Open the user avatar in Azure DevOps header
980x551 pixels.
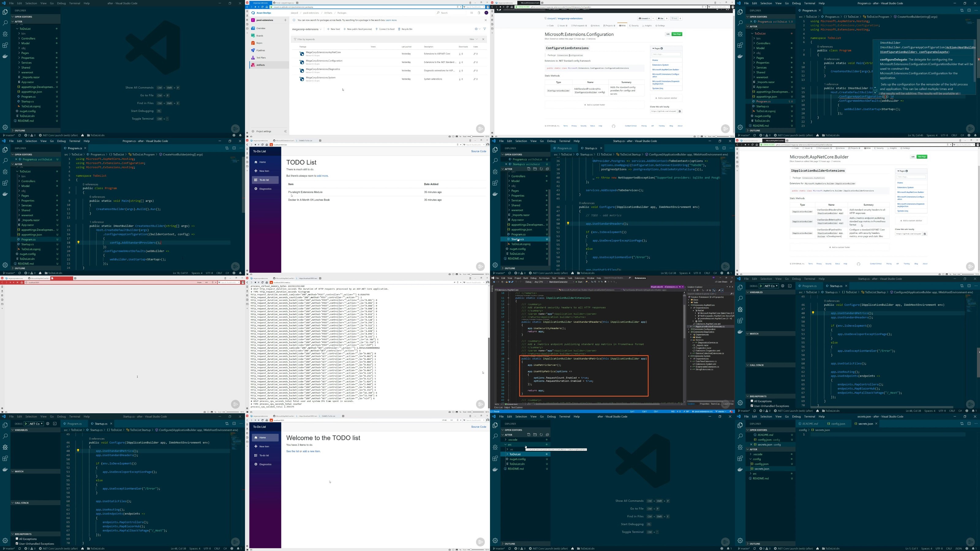coord(486,13)
